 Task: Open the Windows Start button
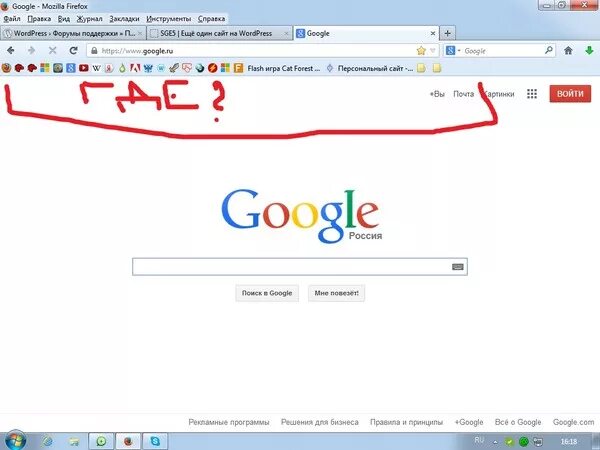click(15, 441)
